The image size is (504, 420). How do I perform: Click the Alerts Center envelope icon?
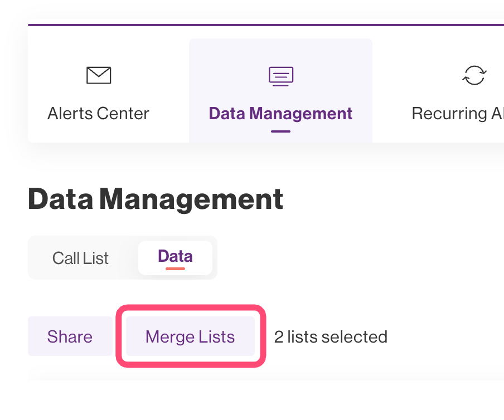[99, 75]
